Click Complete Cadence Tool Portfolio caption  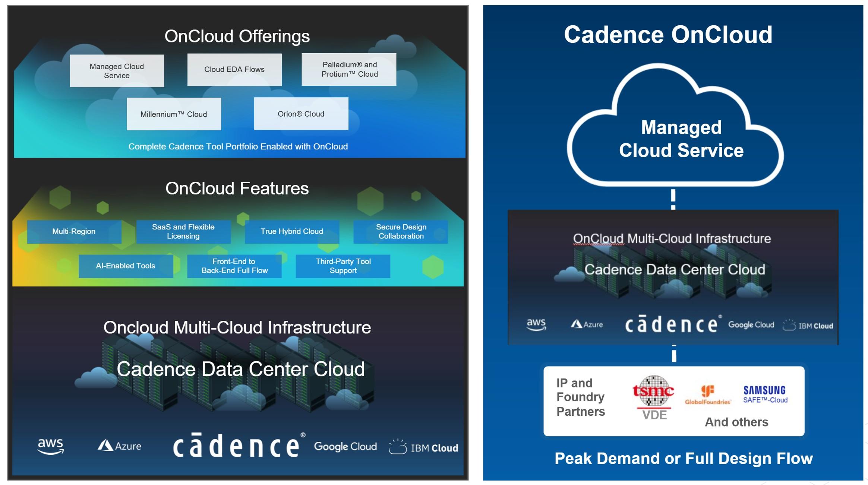pos(238,146)
